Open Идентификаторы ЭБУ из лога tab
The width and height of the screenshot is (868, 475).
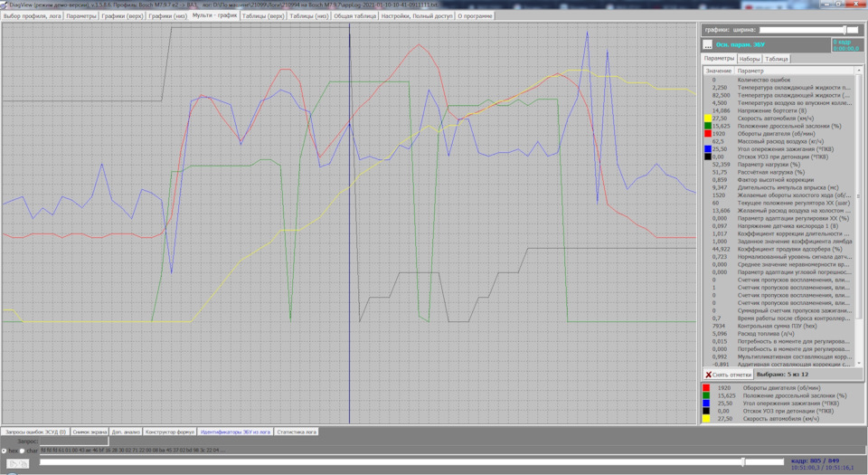coord(235,432)
